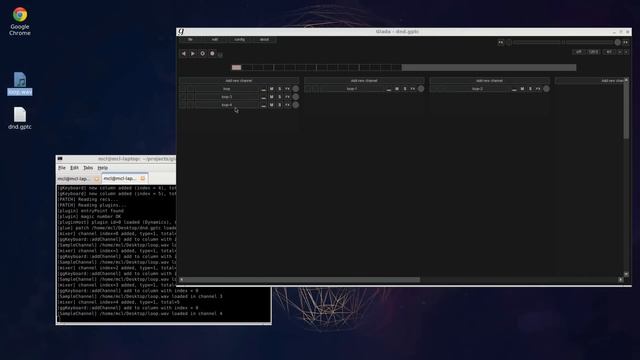Click volume knob of loop-4 channel
The width and height of the screenshot is (640, 360).
pos(296,105)
